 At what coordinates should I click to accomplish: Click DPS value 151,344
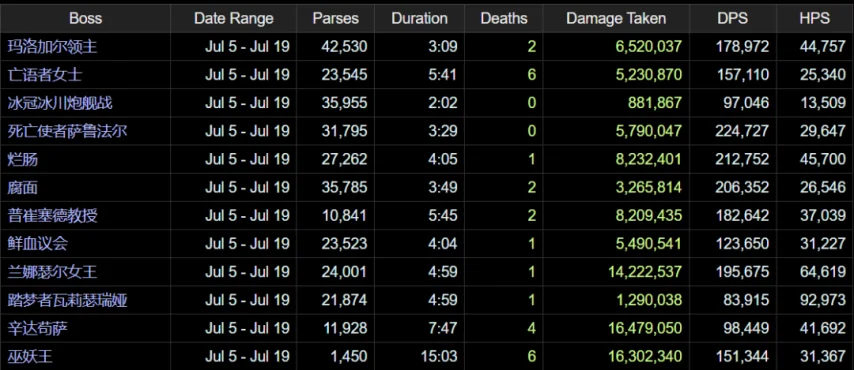(742, 357)
